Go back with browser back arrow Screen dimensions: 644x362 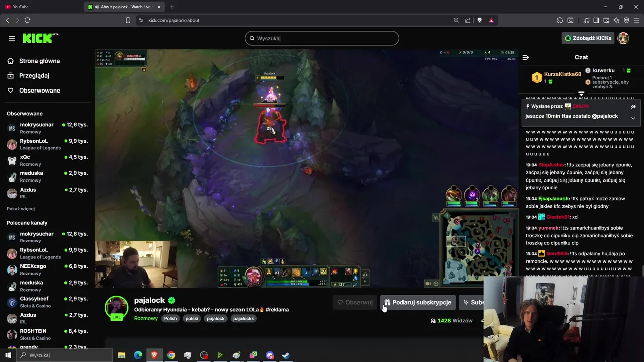[x=7, y=20]
